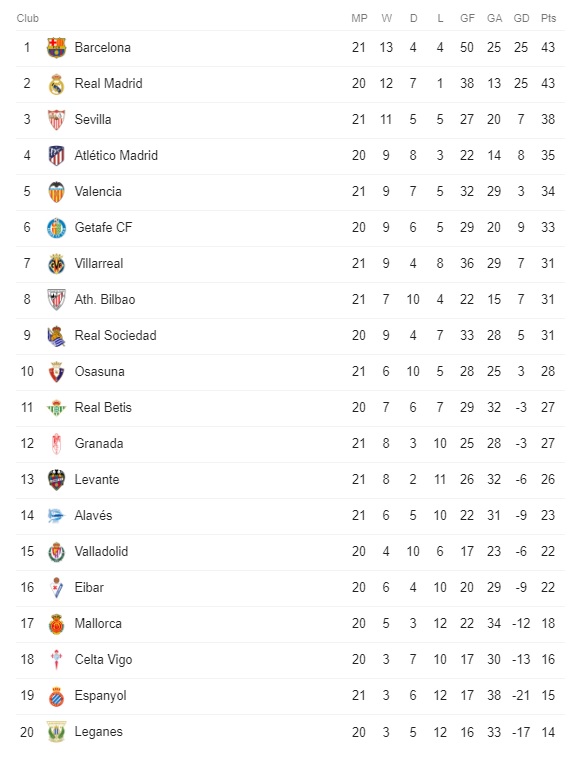Click the Club column header

point(27,18)
